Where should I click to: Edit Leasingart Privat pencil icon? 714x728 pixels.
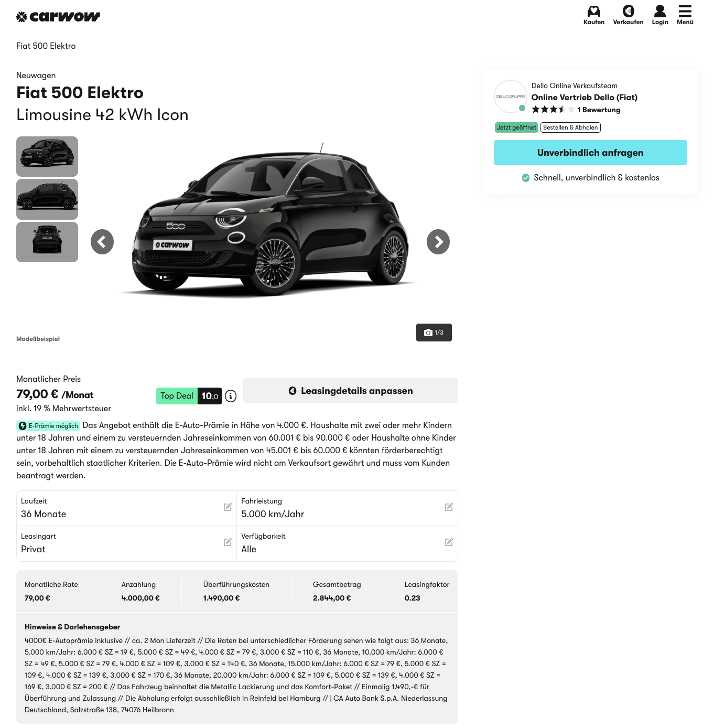(228, 542)
